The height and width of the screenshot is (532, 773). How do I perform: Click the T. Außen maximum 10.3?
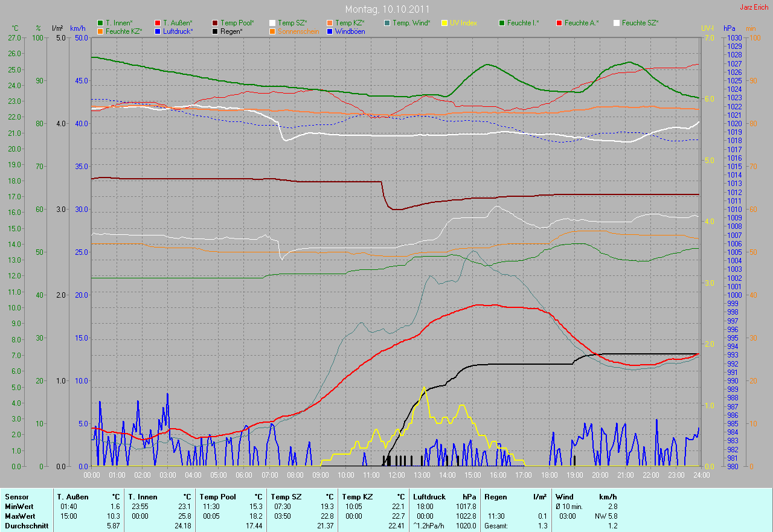pos(112,516)
